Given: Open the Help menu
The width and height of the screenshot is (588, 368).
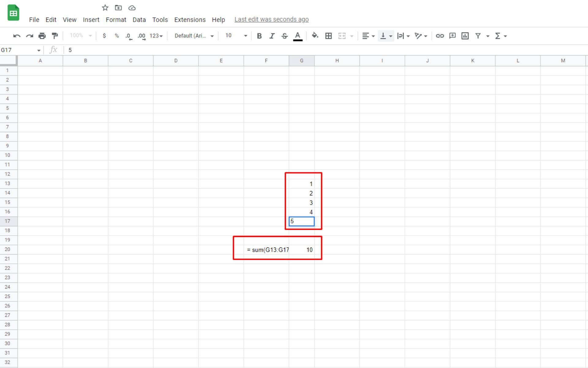Looking at the screenshot, I should click(x=218, y=20).
